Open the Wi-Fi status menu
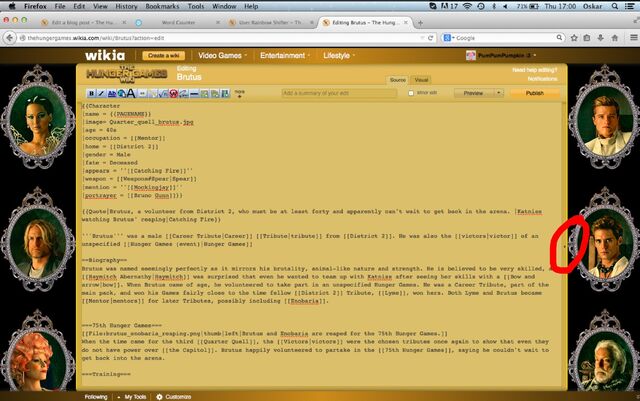Viewport: 640px width, 401px height. pos(467,6)
